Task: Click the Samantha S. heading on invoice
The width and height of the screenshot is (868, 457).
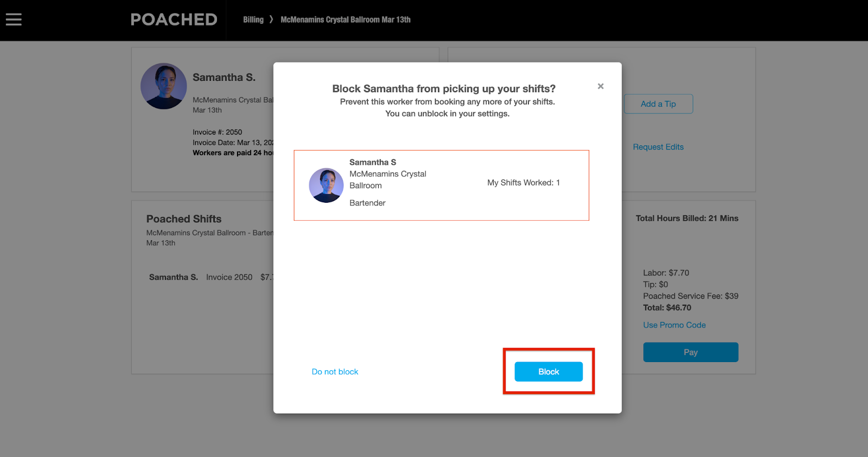Action: click(x=224, y=78)
